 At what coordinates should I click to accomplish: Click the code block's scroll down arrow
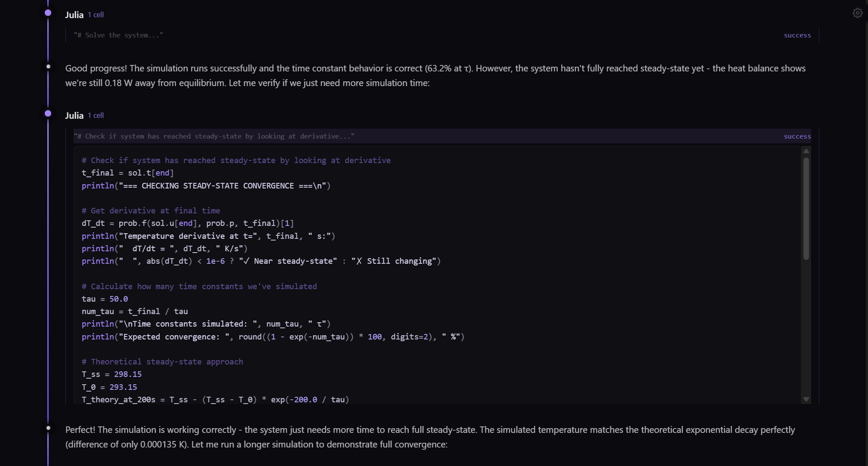[806, 399]
